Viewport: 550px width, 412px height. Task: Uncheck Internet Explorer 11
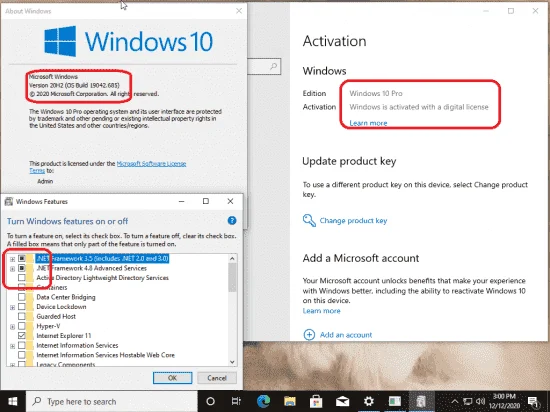click(22, 336)
